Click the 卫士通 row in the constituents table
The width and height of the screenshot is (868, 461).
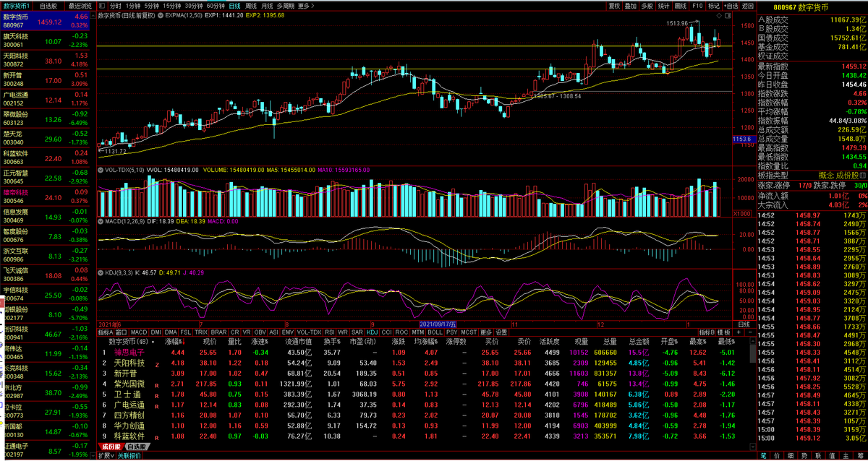tap(423, 395)
